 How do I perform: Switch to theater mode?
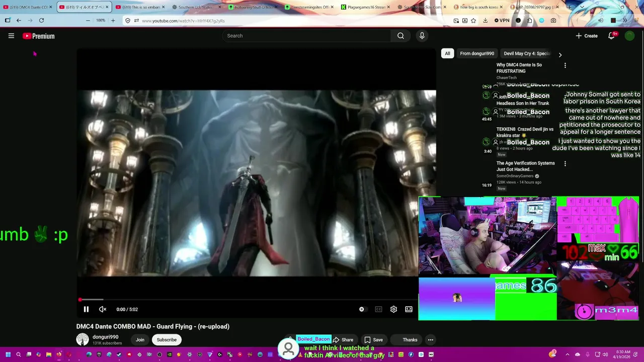(x=409, y=309)
